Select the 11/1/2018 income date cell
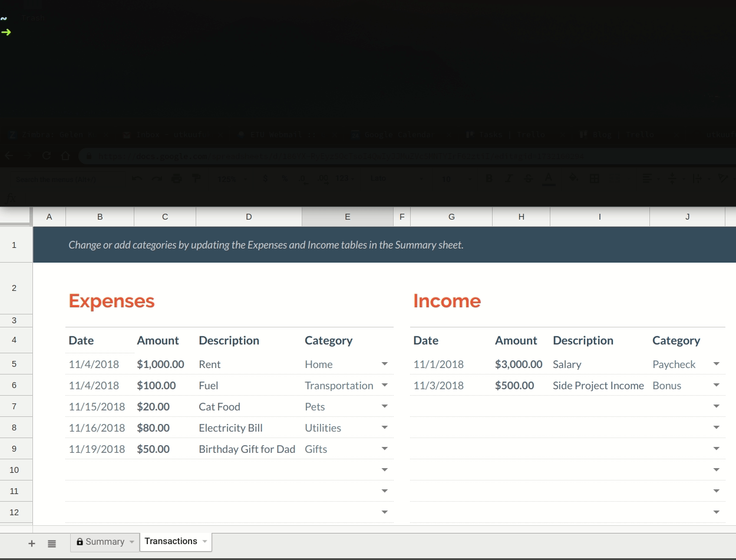 [451, 364]
